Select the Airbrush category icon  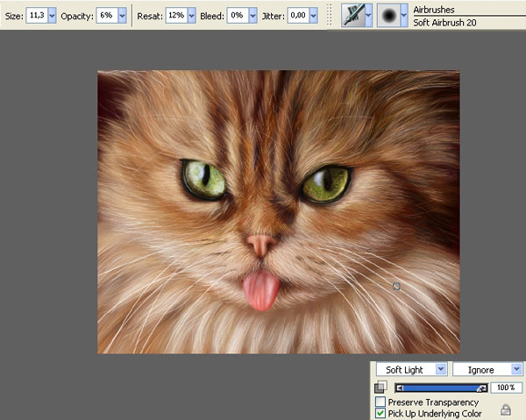point(353,15)
